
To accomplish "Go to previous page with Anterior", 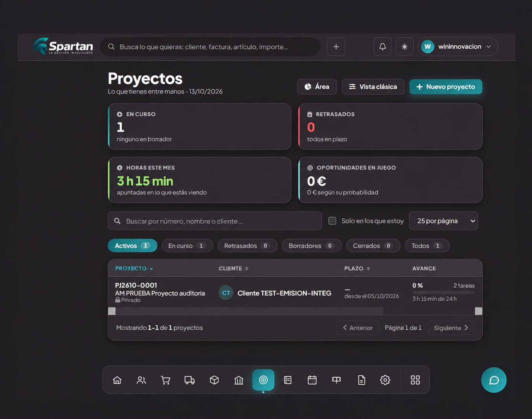I will pos(358,328).
